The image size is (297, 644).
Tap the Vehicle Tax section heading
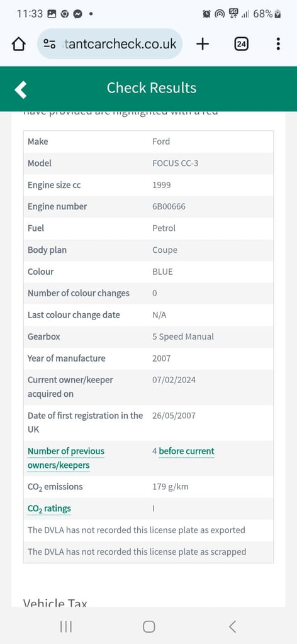coord(55,603)
